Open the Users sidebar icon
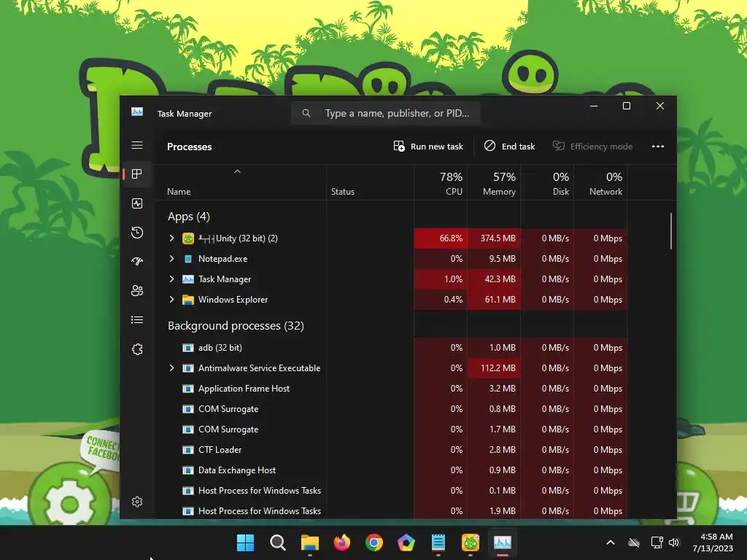This screenshot has width=747, height=560. click(137, 290)
